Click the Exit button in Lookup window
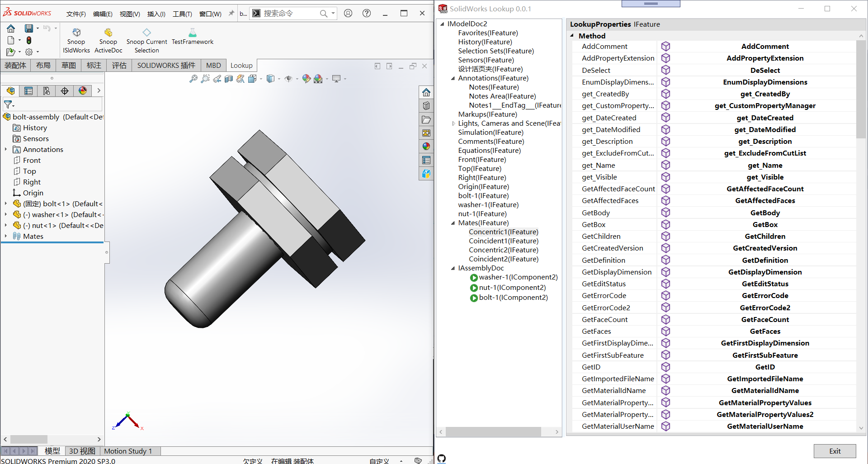Viewport: 868px width, 464px height. (x=835, y=451)
